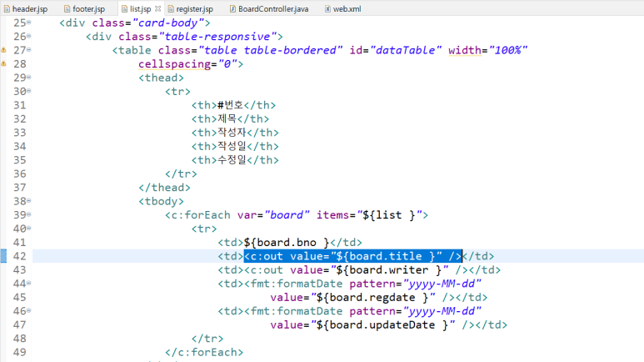Click the list.jsp file icon
Image resolution: width=644 pixels, height=362 pixels.
click(124, 8)
